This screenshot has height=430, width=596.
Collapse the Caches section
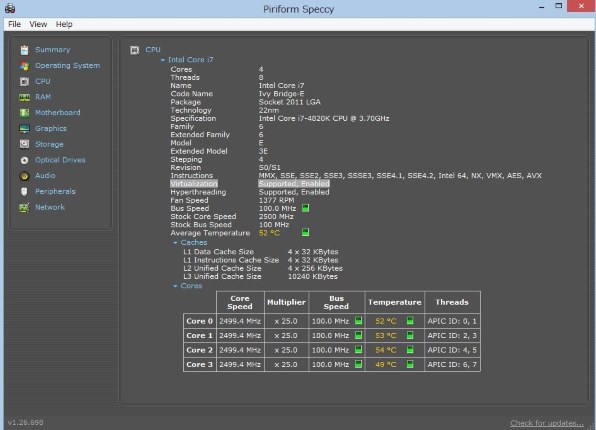[x=175, y=243]
